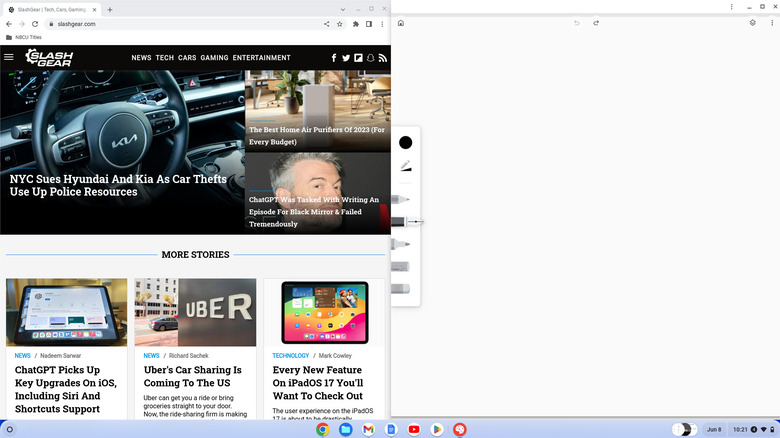
Task: Open Chrome three-dot menu
Action: (382, 24)
